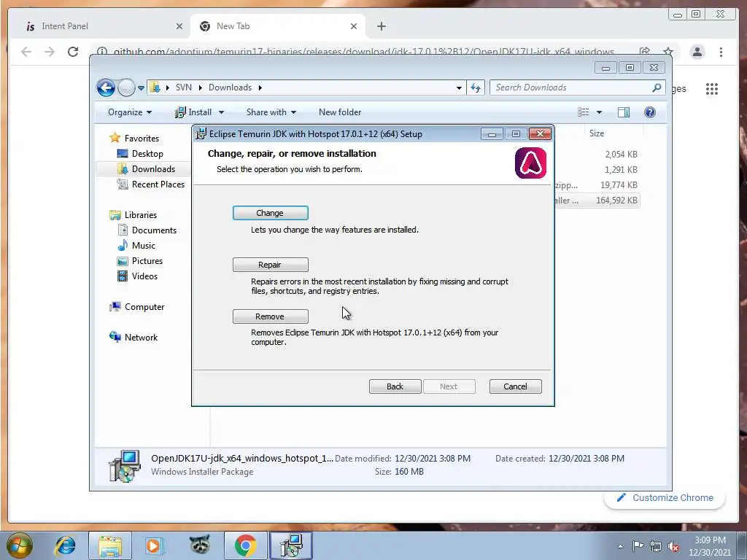Open the Chrome three-dot menu

pyautogui.click(x=721, y=52)
